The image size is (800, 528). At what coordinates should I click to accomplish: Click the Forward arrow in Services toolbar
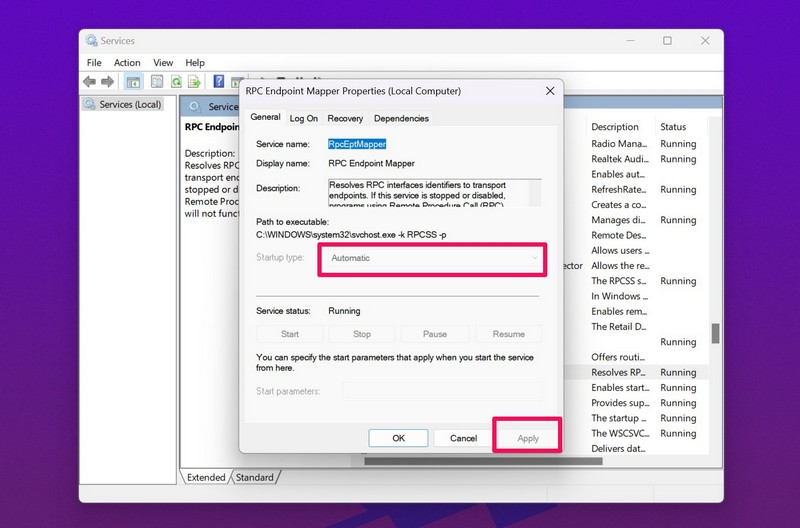pos(106,81)
